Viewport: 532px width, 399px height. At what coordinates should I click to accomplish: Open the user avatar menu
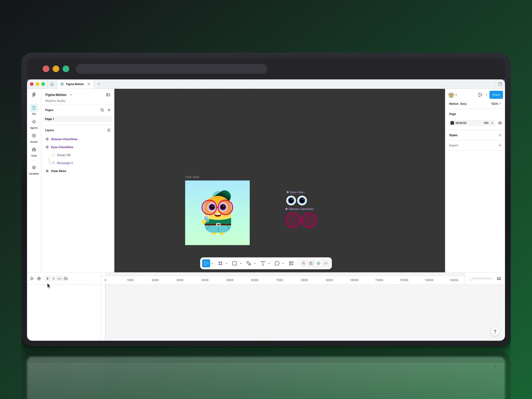click(x=453, y=95)
